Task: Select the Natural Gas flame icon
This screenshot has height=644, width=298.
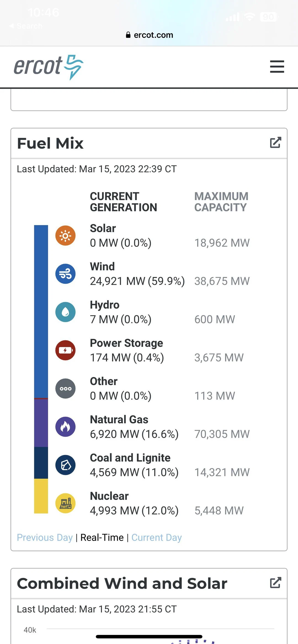Action: pos(65,426)
